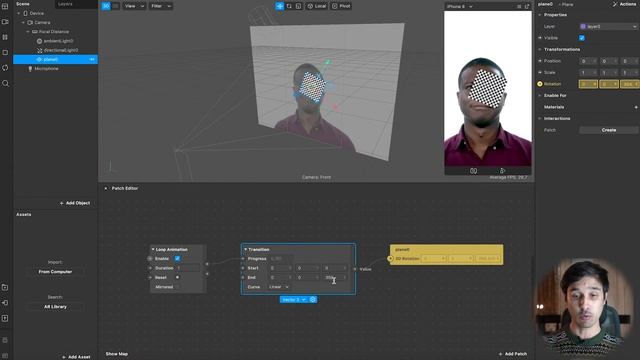Viewport: 640px width, 360px height.
Task: Toggle Mirrored checkbox in Loop Animation patch
Action: pyautogui.click(x=178, y=287)
